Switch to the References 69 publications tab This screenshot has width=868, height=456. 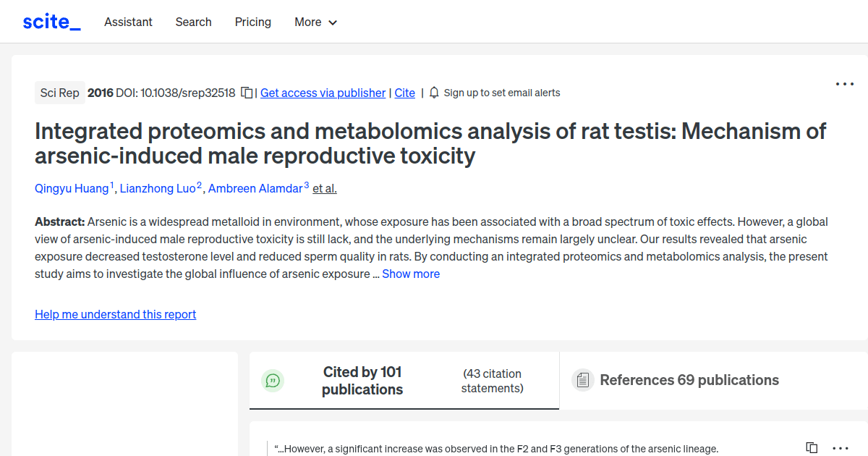point(689,379)
